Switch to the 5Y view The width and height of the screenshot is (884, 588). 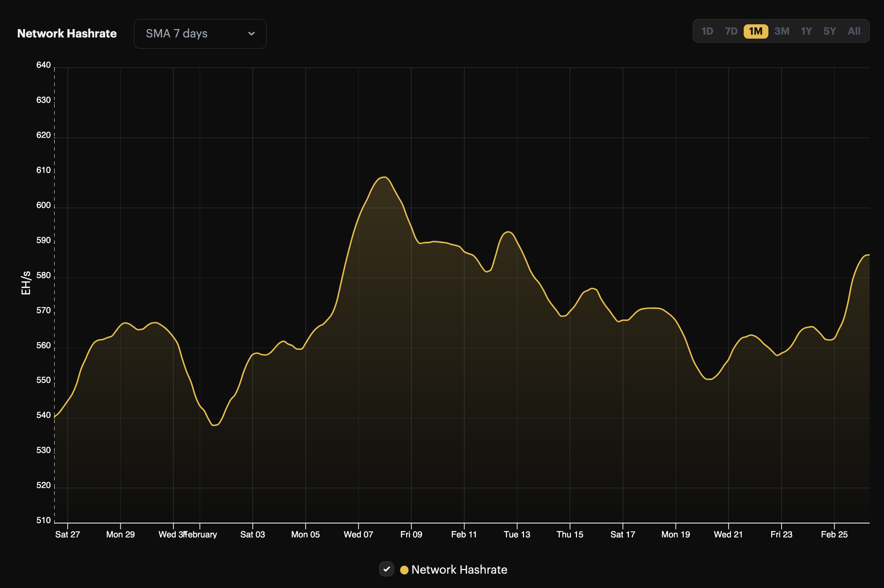point(830,31)
